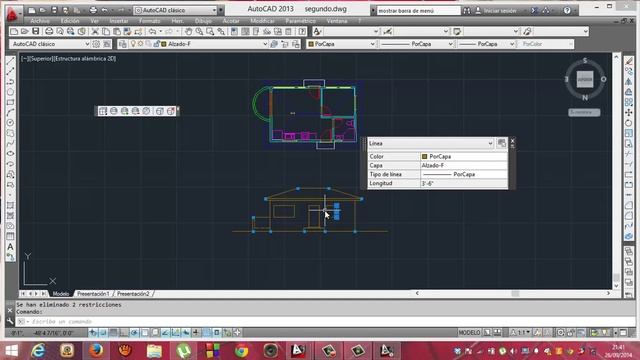Click the Help question mark in Standard toolbar
Image resolution: width=640 pixels, height=360 pixels.
pos(302,31)
